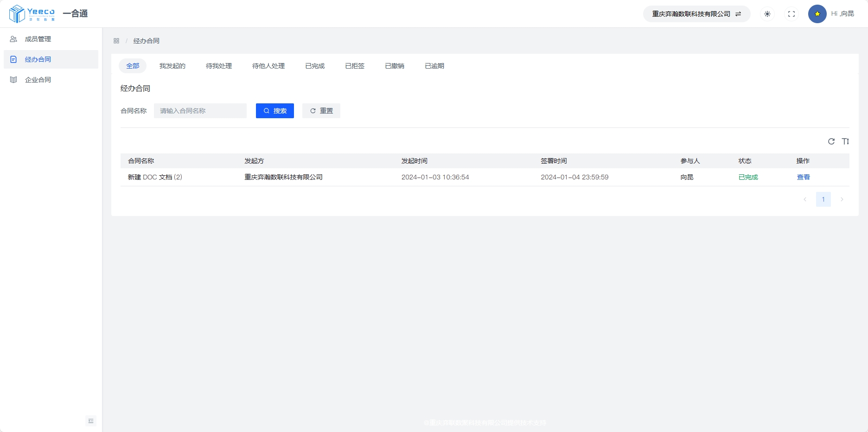Focus the 合同名称 search input field

(200, 111)
